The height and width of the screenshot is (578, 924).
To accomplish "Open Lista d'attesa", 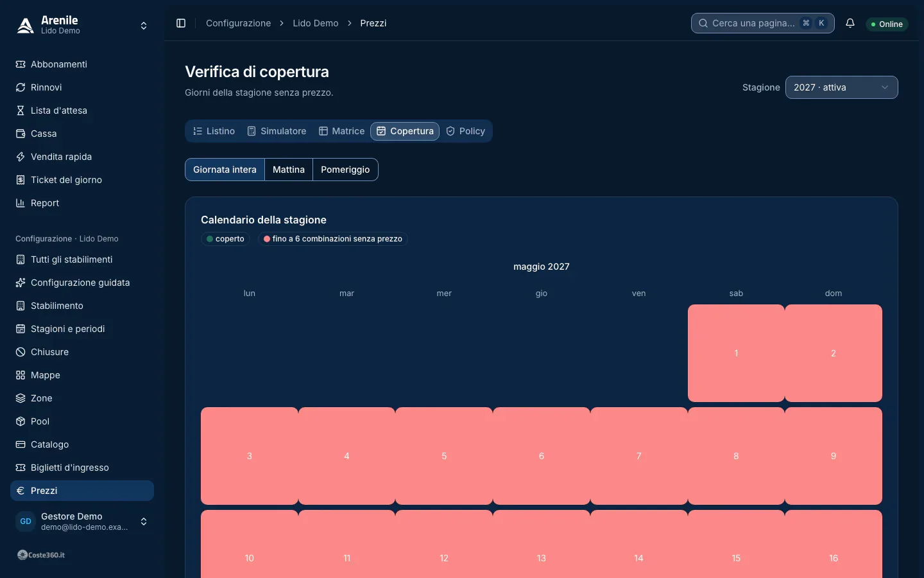I will 82,110.
